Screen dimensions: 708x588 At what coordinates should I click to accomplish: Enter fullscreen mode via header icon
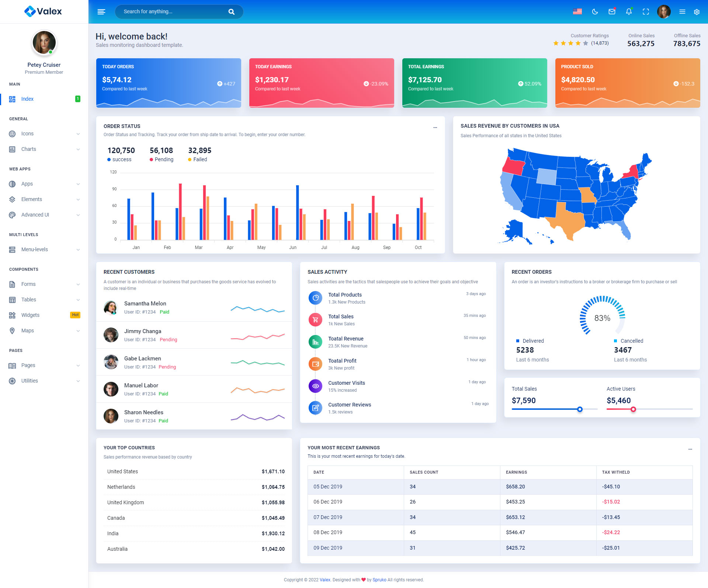pos(646,12)
